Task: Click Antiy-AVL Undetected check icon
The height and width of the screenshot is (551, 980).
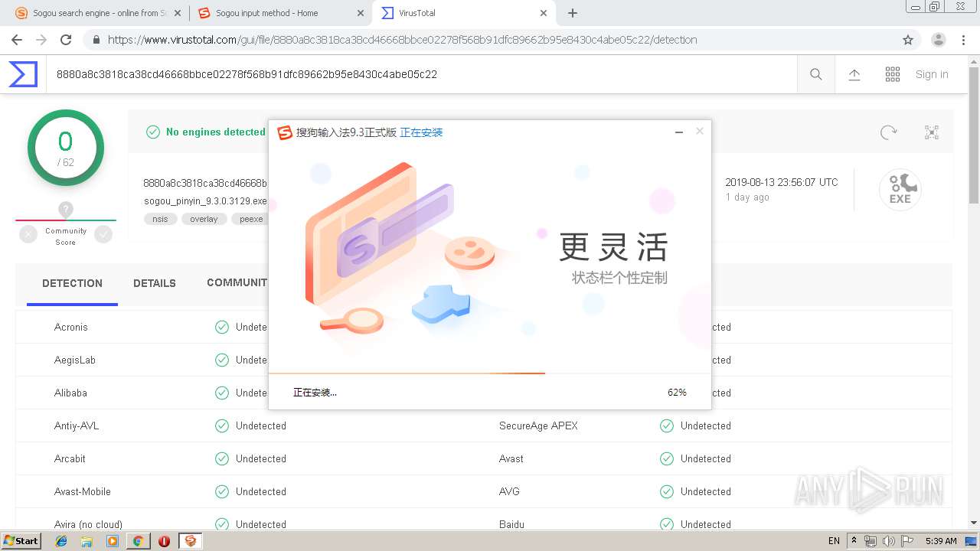Action: click(222, 425)
